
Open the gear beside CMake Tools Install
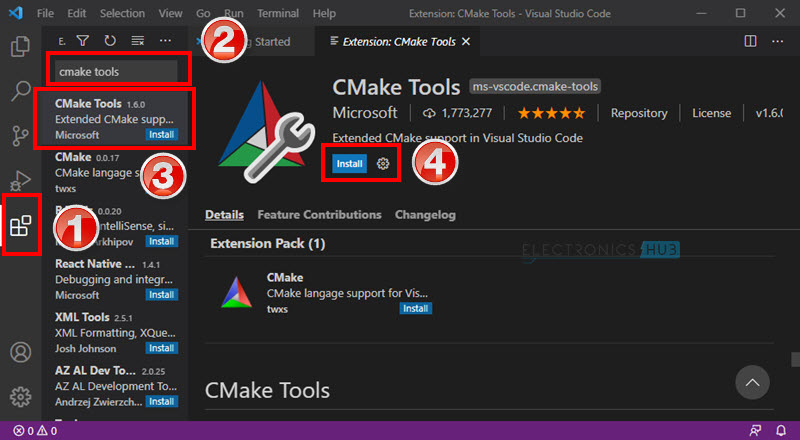pyautogui.click(x=383, y=163)
